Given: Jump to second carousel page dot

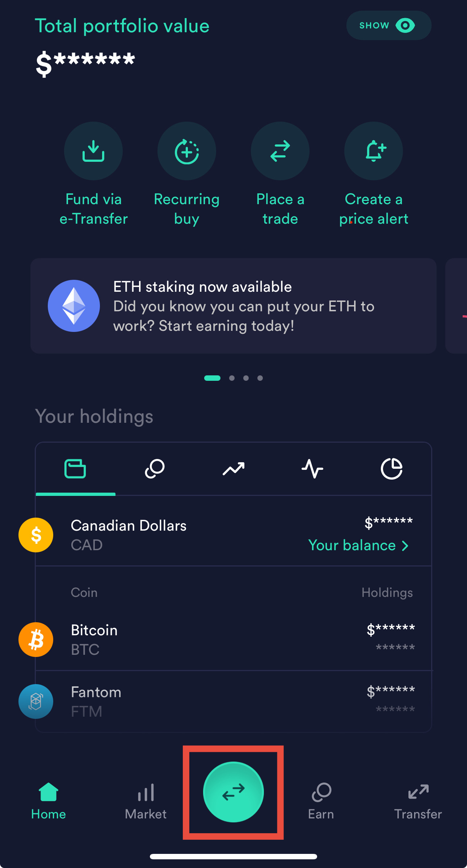Looking at the screenshot, I should (x=232, y=378).
